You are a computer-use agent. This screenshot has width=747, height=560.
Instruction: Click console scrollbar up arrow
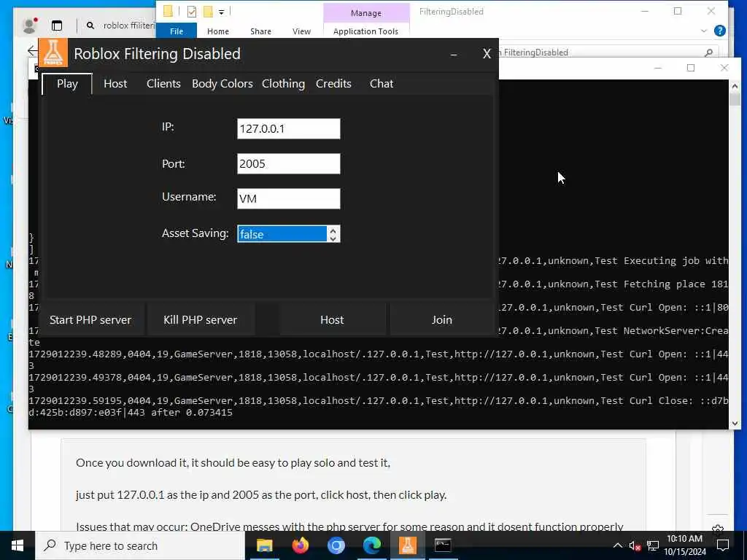[735, 86]
